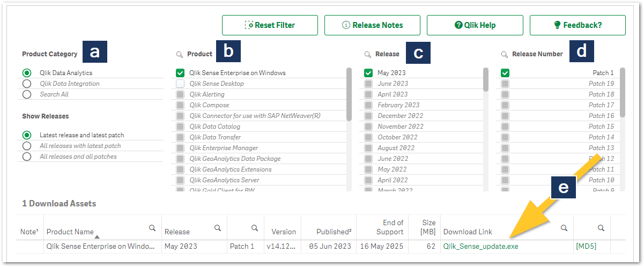Screen dimensions: 644x267
Task: Check the Patch 17 release number
Action: click(x=505, y=105)
